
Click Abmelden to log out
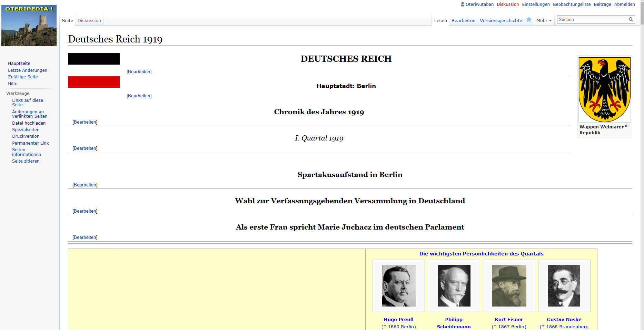click(x=624, y=4)
